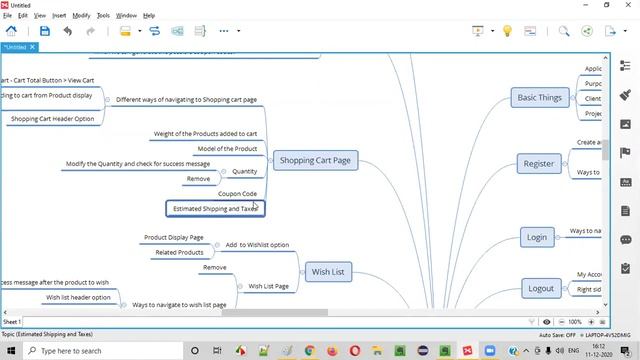Open the comments speech bubble panel
Image resolution: width=640 pixels, height=360 pixels.
pyautogui.click(x=625, y=240)
